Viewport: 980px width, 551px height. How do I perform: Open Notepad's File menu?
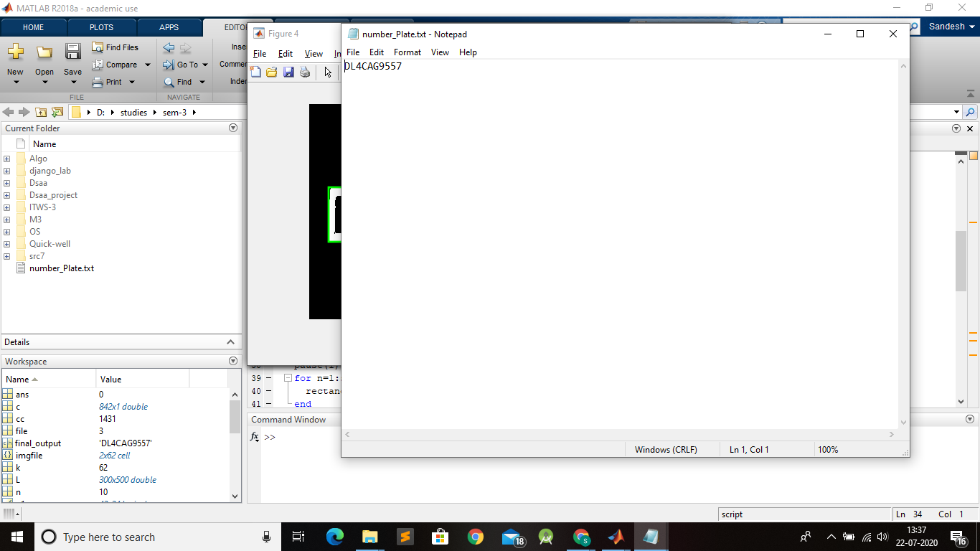click(x=353, y=52)
